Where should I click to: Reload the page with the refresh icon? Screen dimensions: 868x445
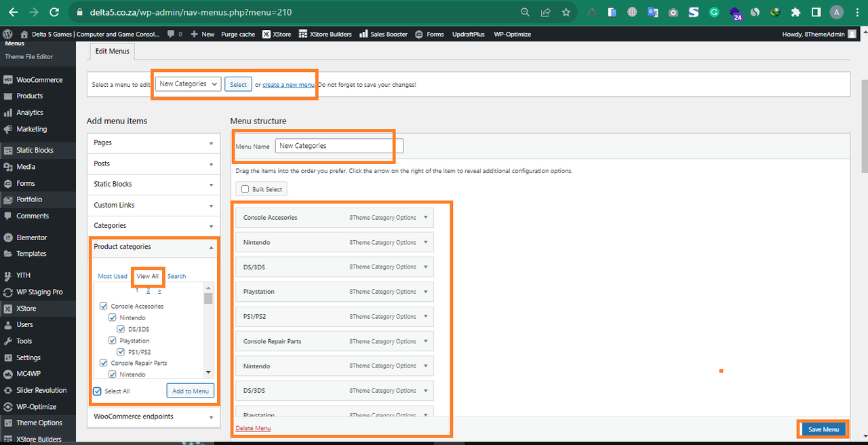pyautogui.click(x=54, y=12)
